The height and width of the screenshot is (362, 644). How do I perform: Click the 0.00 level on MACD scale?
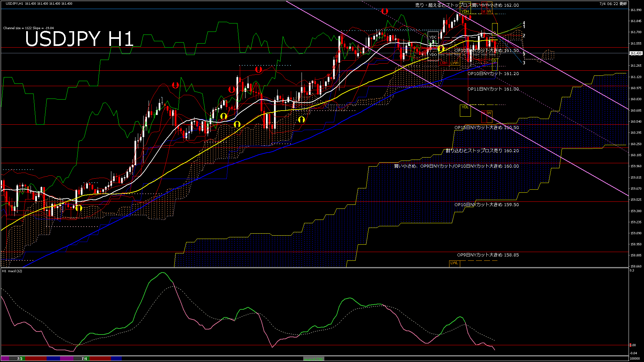pyautogui.click(x=633, y=345)
